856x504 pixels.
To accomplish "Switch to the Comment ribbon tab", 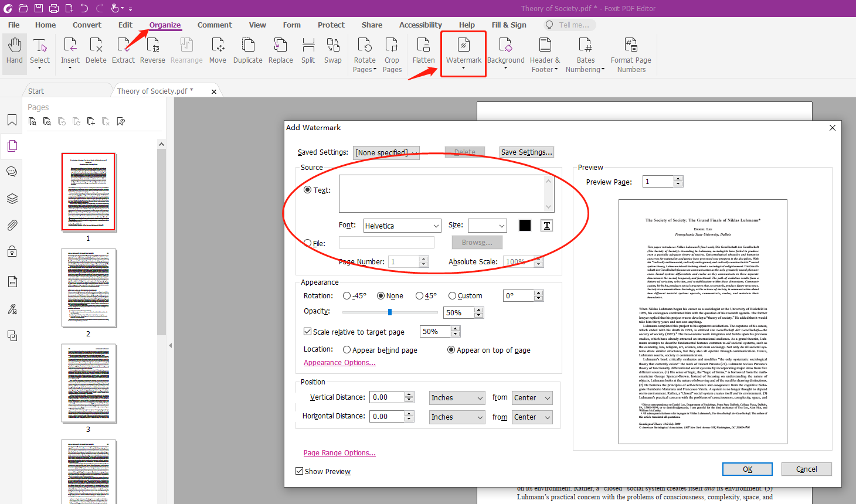I will (215, 25).
